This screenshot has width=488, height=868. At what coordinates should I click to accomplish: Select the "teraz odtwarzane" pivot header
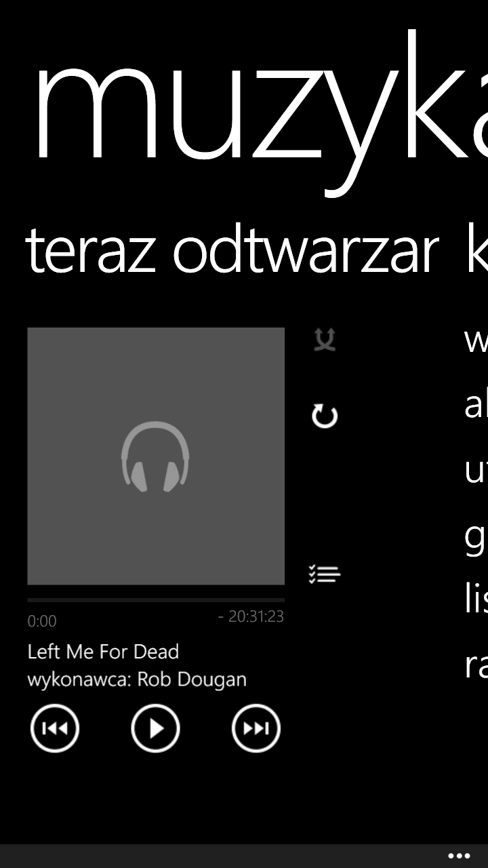(232, 251)
